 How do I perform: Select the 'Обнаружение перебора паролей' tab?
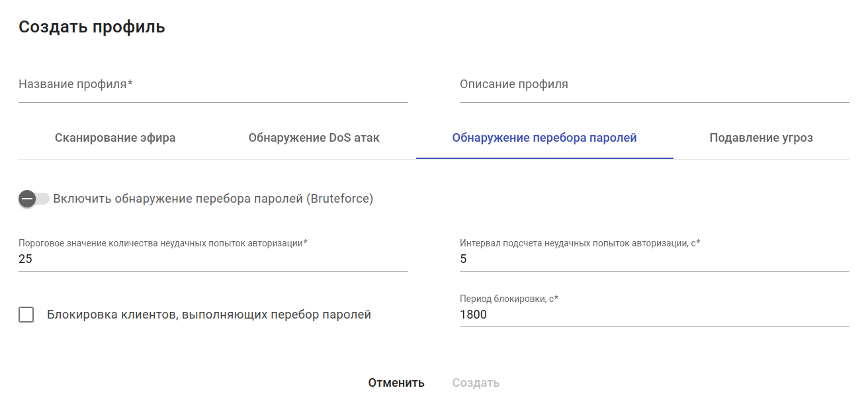(544, 138)
